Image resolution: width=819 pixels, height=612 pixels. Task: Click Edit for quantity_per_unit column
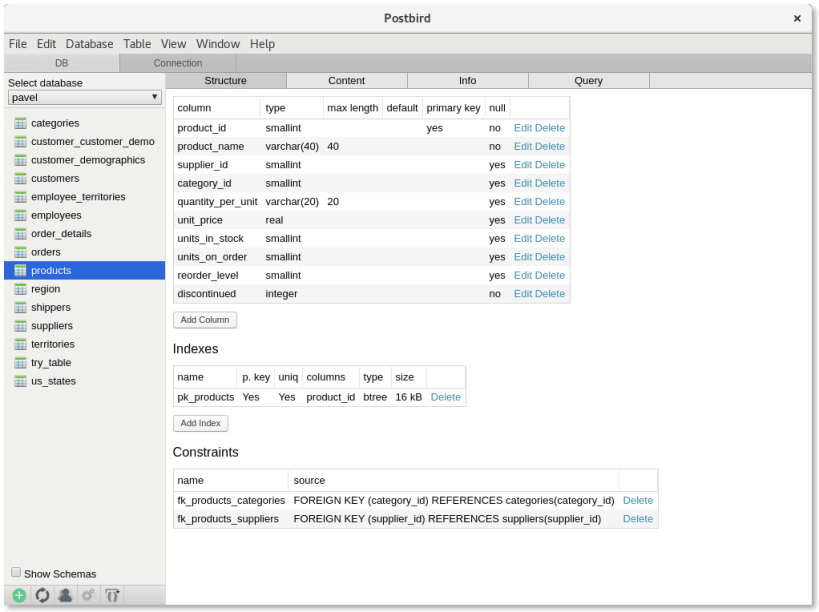(523, 202)
